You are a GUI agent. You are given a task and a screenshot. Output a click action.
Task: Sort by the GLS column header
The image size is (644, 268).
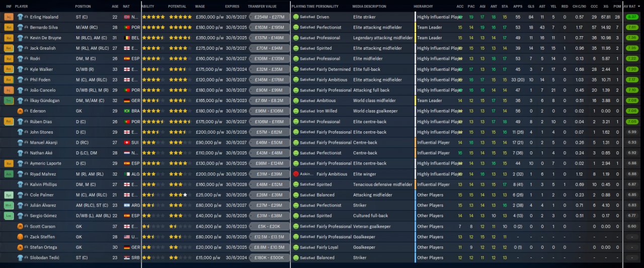pyautogui.click(x=531, y=6)
